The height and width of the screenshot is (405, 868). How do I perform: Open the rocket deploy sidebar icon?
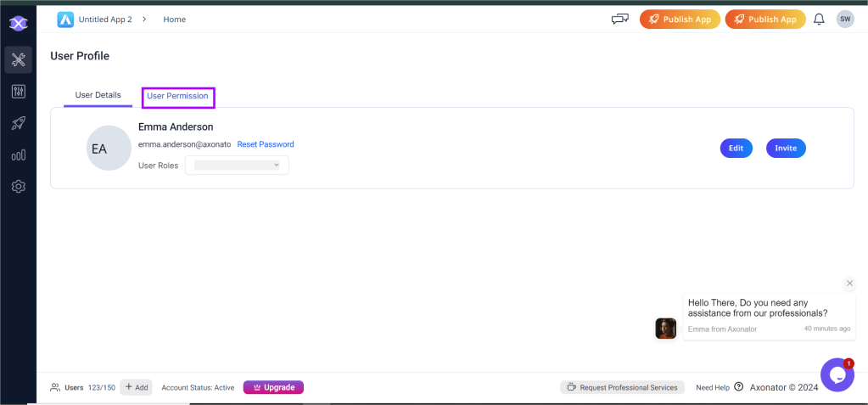18,124
